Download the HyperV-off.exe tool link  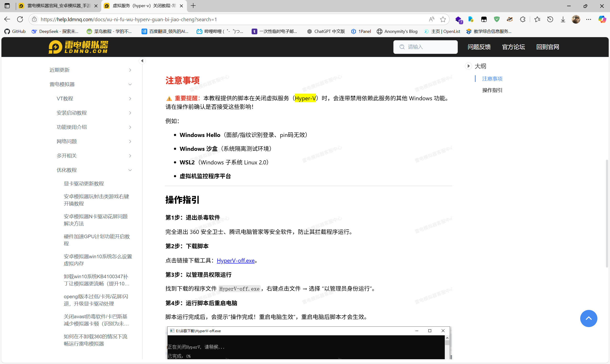235,260
